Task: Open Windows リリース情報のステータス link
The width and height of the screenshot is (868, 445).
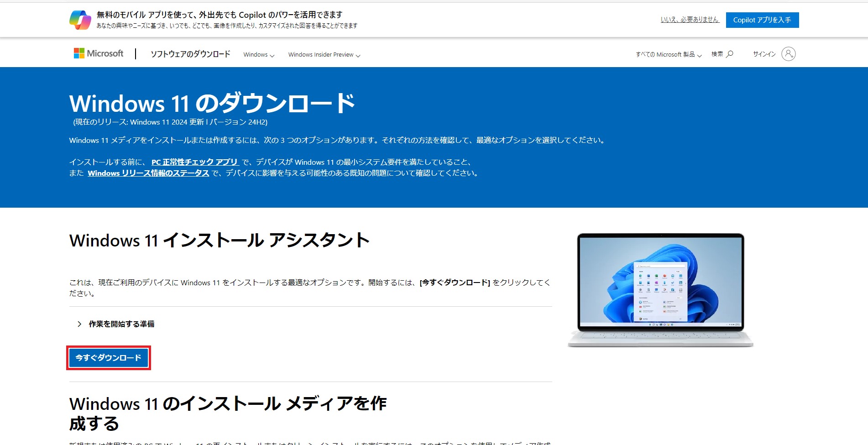Action: click(x=148, y=173)
